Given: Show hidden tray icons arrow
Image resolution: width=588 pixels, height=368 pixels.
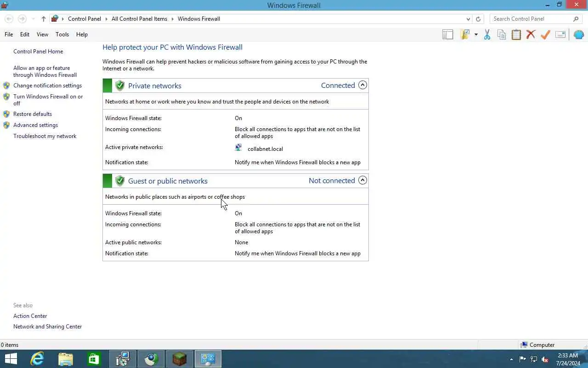Looking at the screenshot, I should (x=511, y=359).
